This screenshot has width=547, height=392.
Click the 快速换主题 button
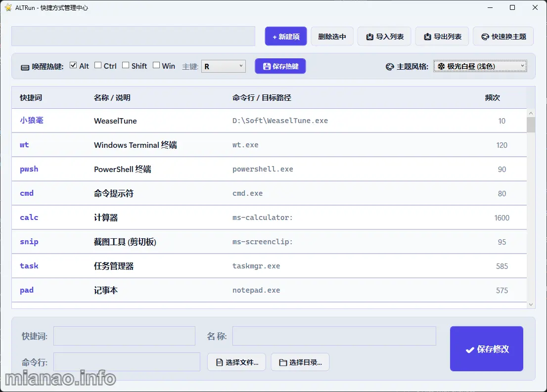pos(503,36)
